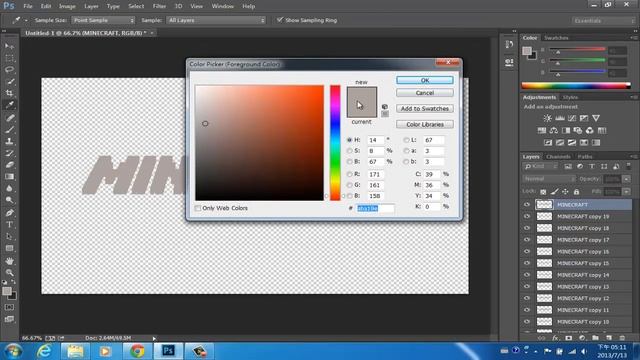Open the Essentials workspace dropdown
The width and height of the screenshot is (640, 360).
pos(603,20)
